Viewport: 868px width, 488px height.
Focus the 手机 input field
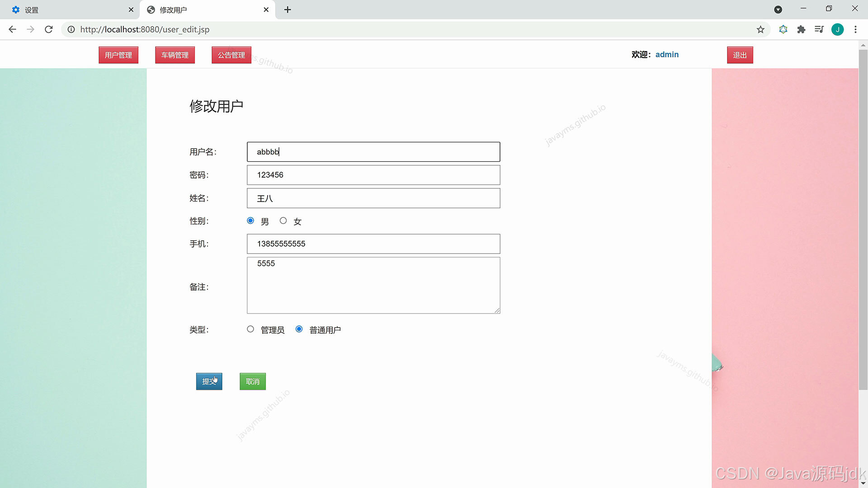pyautogui.click(x=373, y=244)
